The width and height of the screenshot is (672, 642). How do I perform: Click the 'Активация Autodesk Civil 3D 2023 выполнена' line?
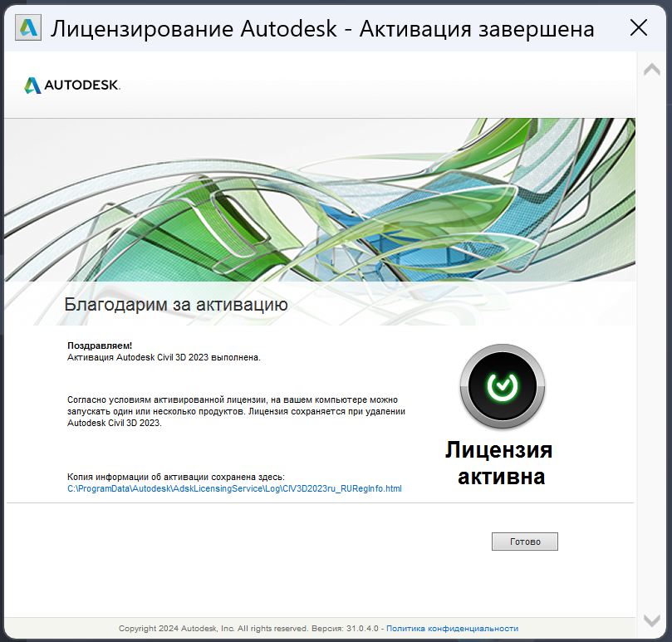[x=164, y=357]
